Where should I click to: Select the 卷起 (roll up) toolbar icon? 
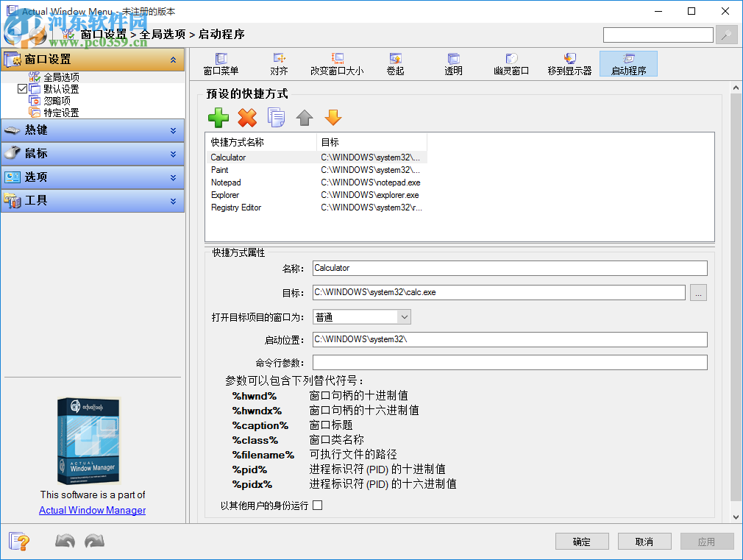tap(395, 63)
